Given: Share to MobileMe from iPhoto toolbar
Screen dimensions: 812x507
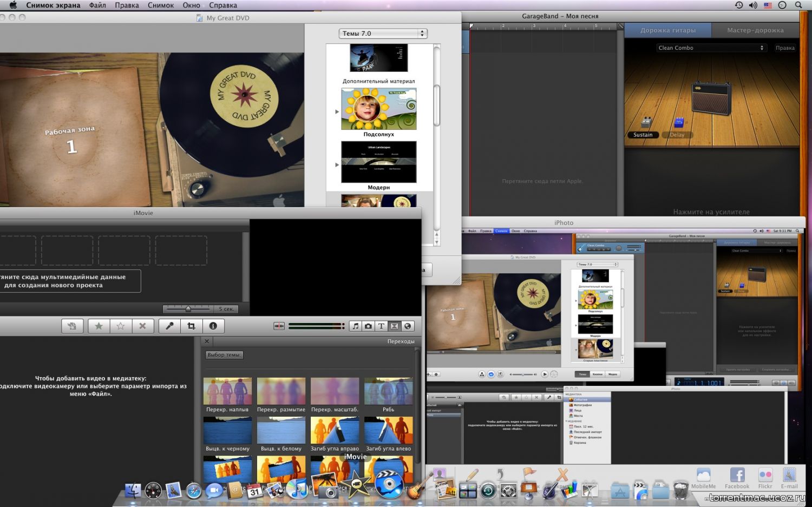Looking at the screenshot, I should pos(703,478).
